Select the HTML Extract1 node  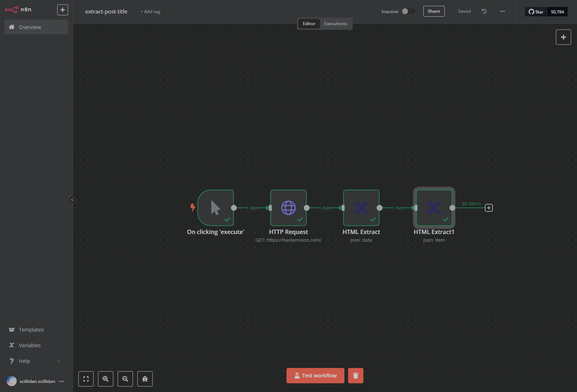click(x=434, y=208)
